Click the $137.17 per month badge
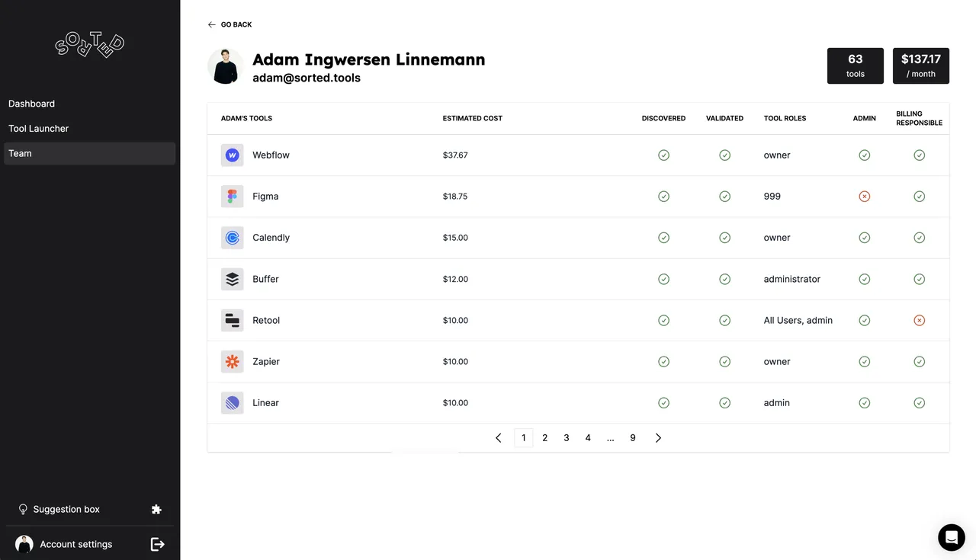Screen dimensions: 976x560 tap(921, 66)
